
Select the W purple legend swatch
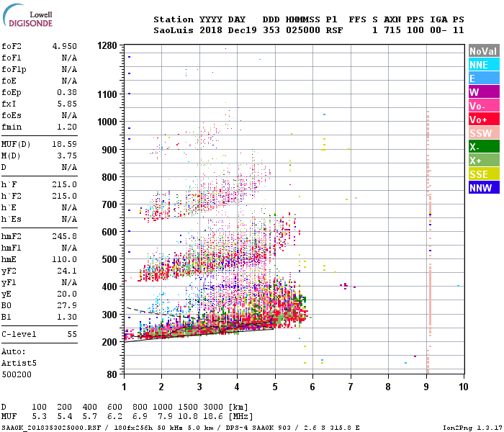(484, 92)
